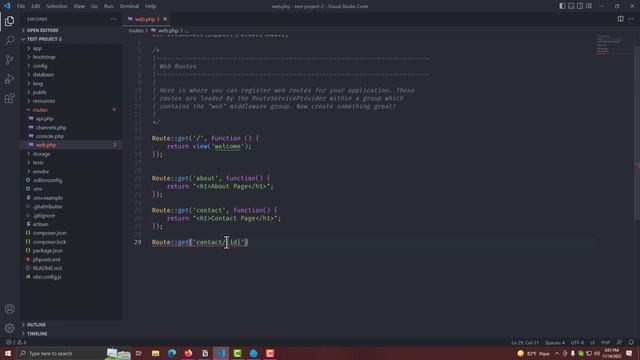
Task: Change the Spaces indentation setting
Action: click(555, 342)
